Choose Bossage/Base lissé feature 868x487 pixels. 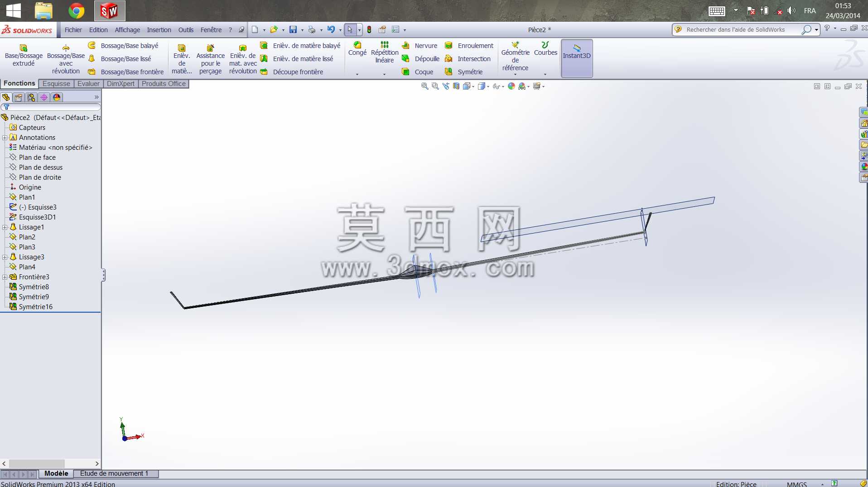point(120,59)
